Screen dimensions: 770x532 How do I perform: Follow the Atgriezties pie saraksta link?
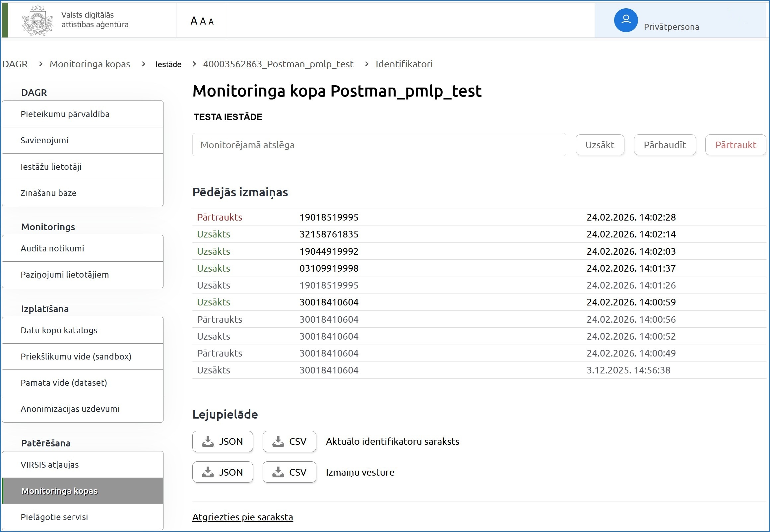tap(242, 517)
